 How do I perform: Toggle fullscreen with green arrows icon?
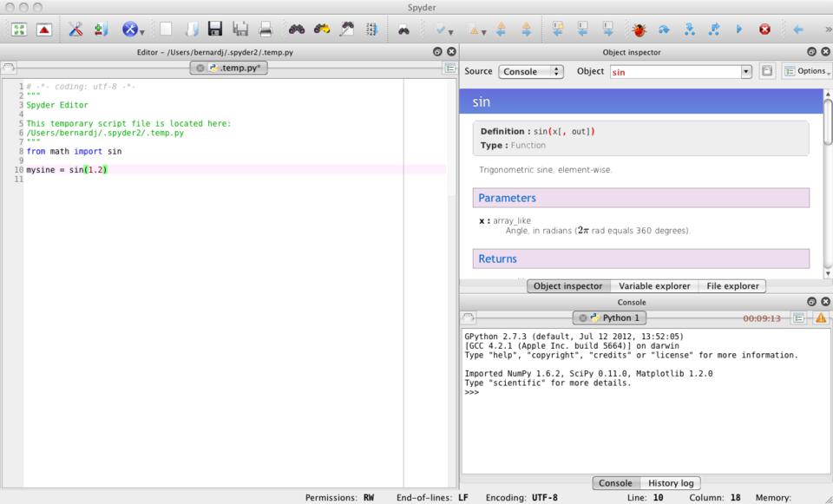[19, 29]
